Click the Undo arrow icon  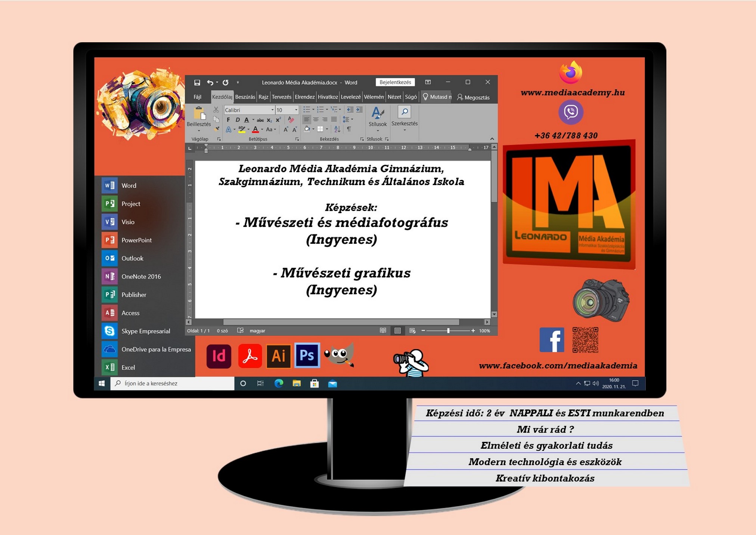click(x=210, y=83)
